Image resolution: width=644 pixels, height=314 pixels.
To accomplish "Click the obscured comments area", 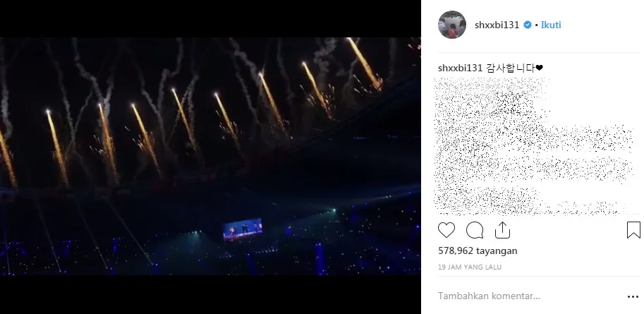I will click(x=534, y=146).
